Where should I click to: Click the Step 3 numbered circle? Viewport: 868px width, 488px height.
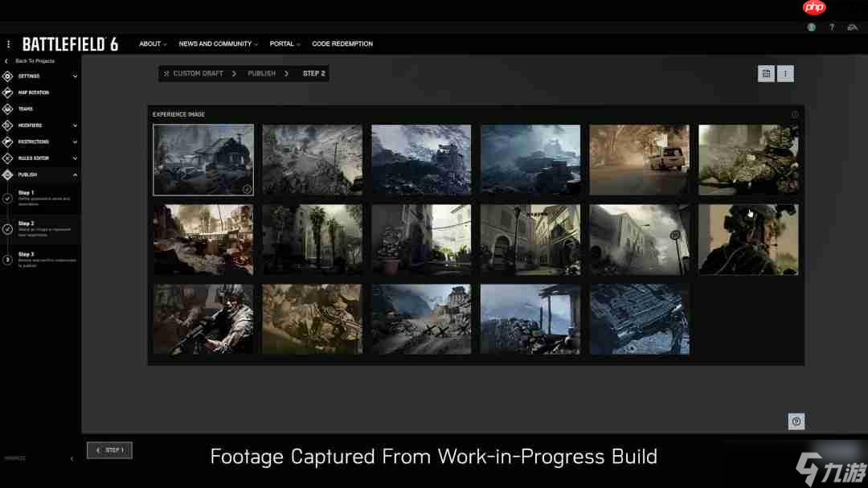[x=7, y=260]
